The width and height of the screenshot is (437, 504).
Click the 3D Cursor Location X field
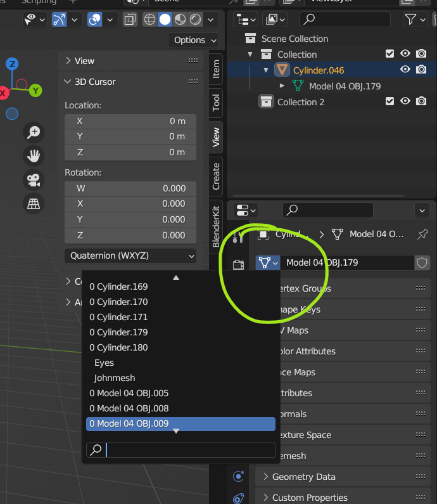[x=130, y=122]
